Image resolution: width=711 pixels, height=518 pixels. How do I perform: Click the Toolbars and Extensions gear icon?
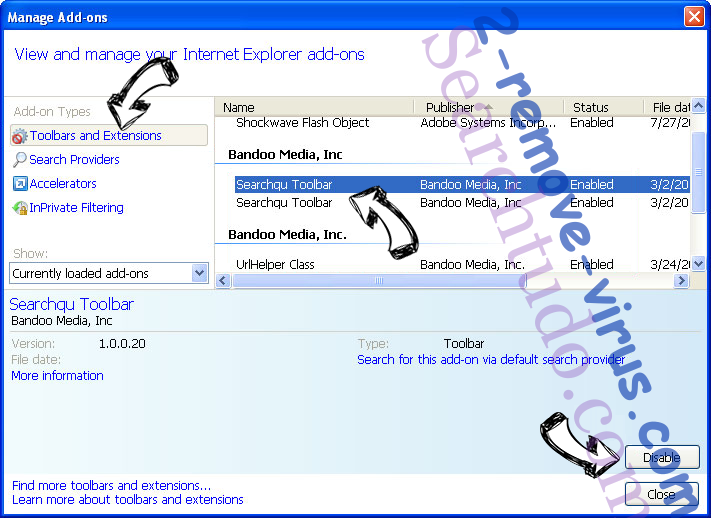[x=19, y=136]
